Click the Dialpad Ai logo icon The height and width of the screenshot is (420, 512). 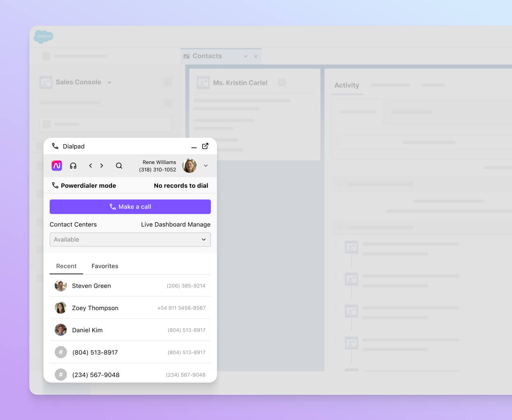point(57,165)
